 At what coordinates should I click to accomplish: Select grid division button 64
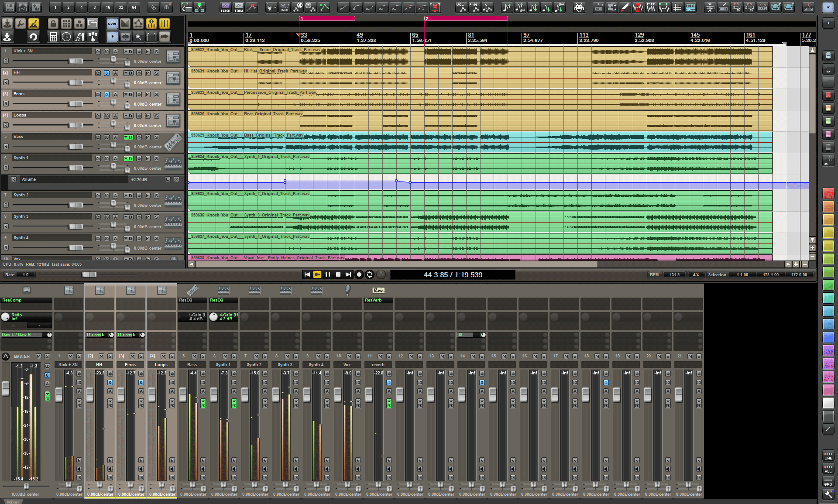coord(134,7)
